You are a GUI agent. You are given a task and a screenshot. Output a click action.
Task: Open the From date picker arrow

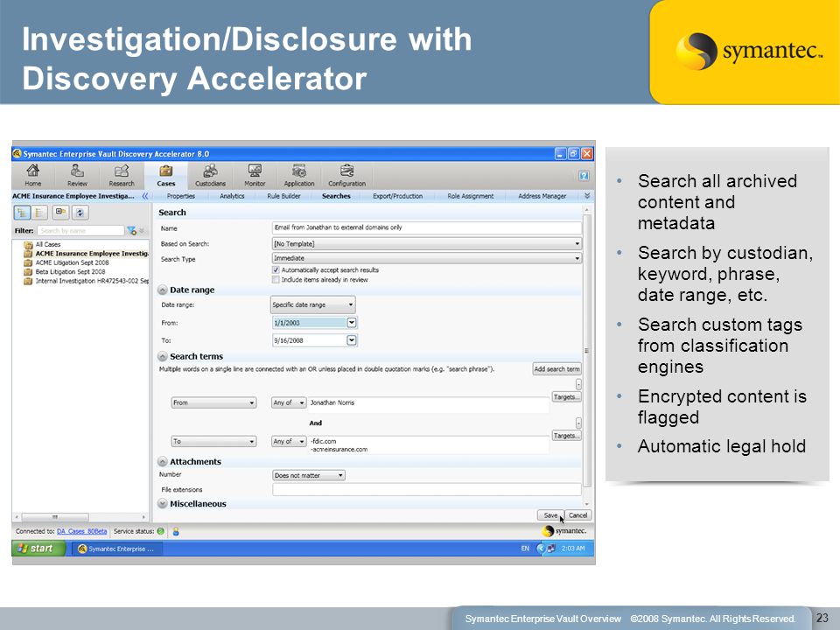pyautogui.click(x=352, y=323)
